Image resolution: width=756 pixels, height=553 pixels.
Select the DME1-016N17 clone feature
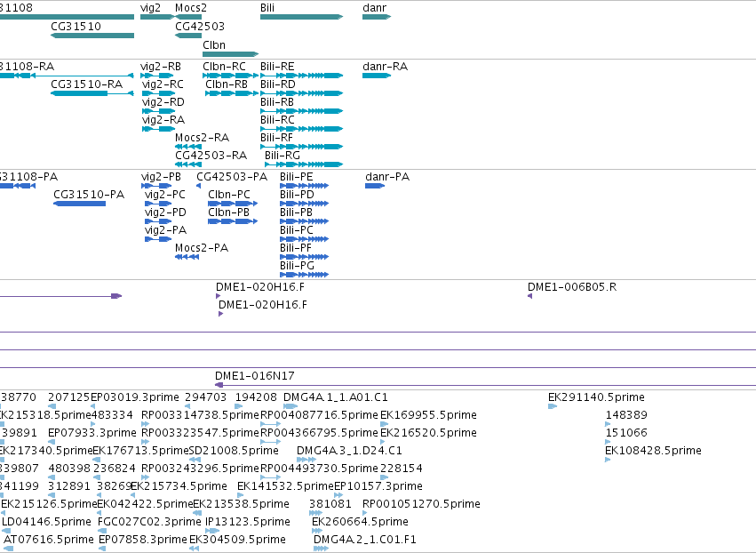(x=485, y=385)
